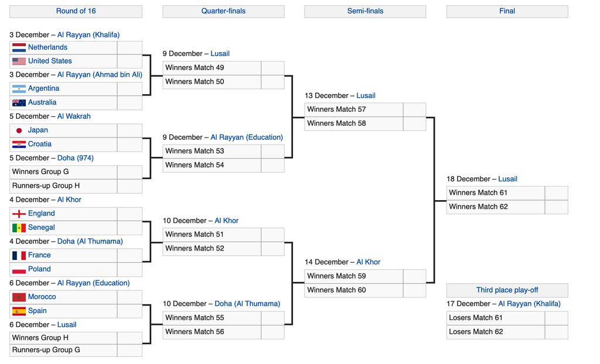Screen dimensions: 600x364
Task: Open the Quarter-finals header link
Action: 223,11
